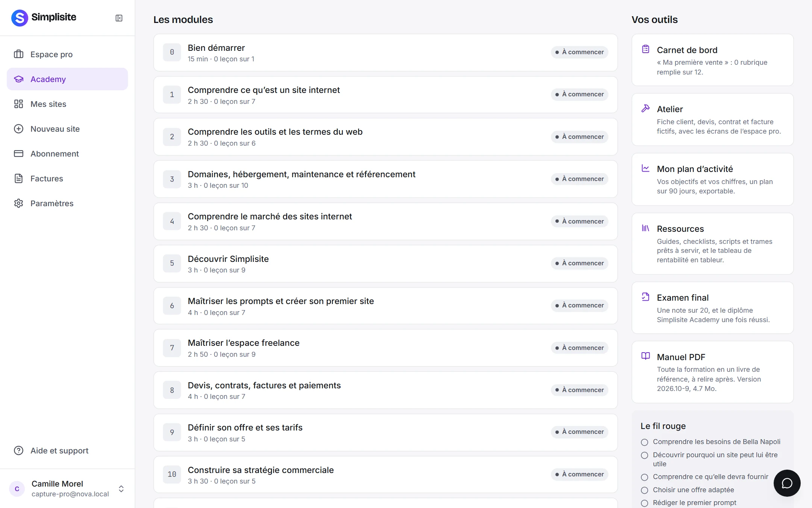Check 'Découvrir pourquoi un site peut lui être utile'

click(x=644, y=455)
